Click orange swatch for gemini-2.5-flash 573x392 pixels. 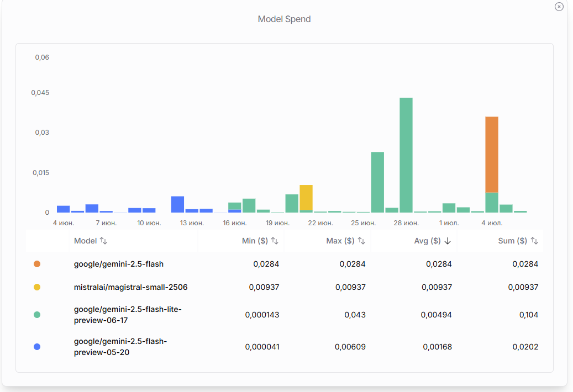pyautogui.click(x=37, y=264)
